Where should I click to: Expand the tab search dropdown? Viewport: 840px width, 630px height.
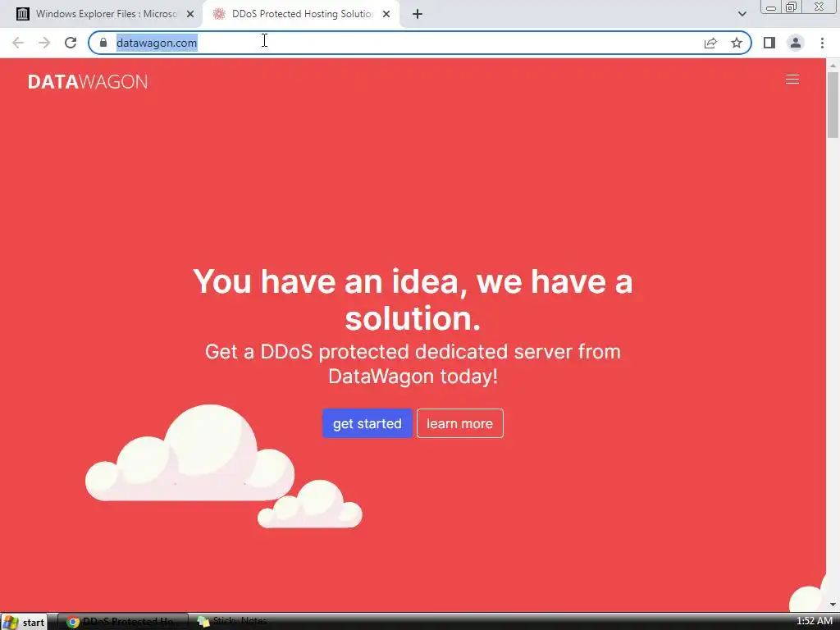click(742, 14)
